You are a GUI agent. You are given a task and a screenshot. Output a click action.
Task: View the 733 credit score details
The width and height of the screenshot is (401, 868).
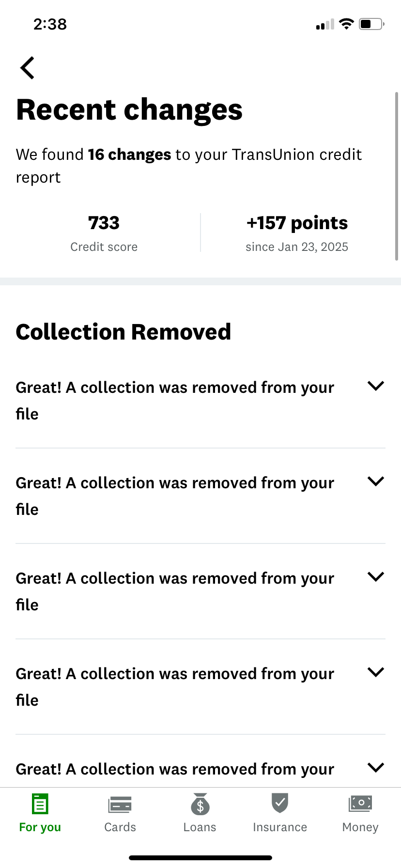pyautogui.click(x=104, y=232)
